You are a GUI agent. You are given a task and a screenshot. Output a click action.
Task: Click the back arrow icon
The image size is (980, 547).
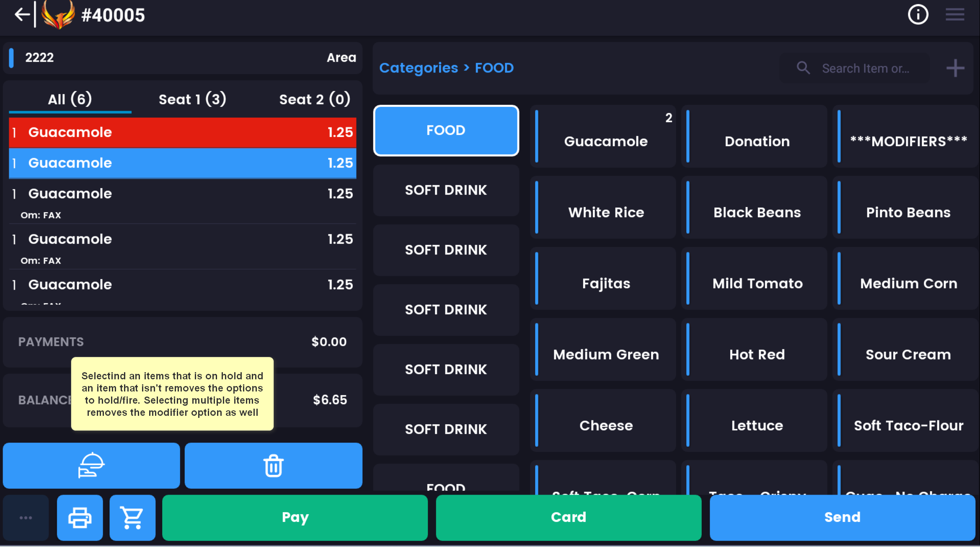22,15
